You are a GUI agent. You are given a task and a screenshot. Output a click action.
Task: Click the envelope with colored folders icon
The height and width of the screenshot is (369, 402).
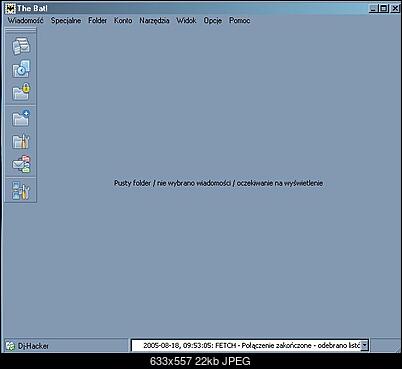pyautogui.click(x=21, y=164)
